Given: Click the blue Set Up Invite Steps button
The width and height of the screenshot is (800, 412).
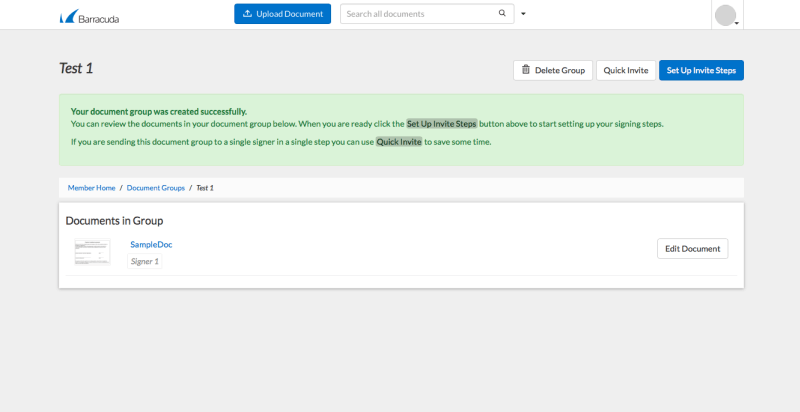Looking at the screenshot, I should point(701,70).
